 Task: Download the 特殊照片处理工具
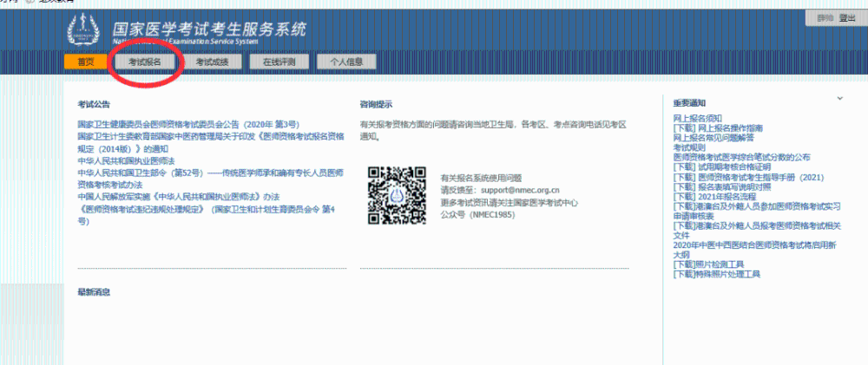(x=716, y=274)
